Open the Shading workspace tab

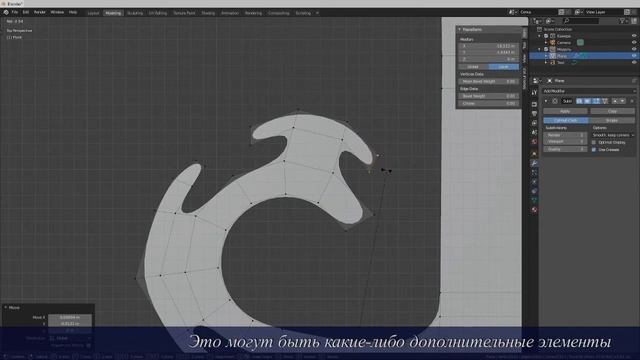208,13
